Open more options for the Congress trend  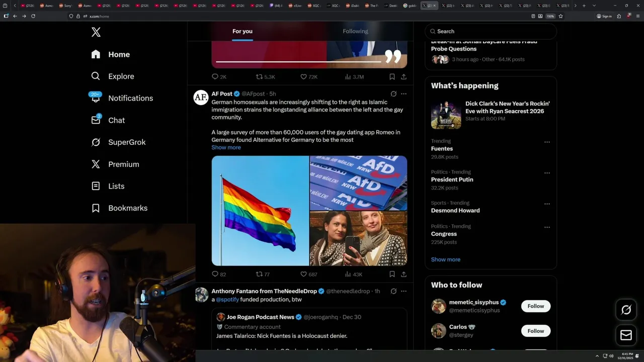(x=547, y=227)
